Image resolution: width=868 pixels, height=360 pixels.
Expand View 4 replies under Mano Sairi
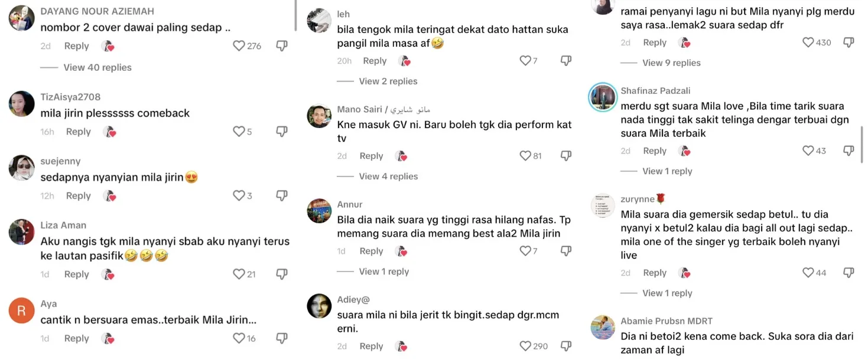[x=388, y=176]
